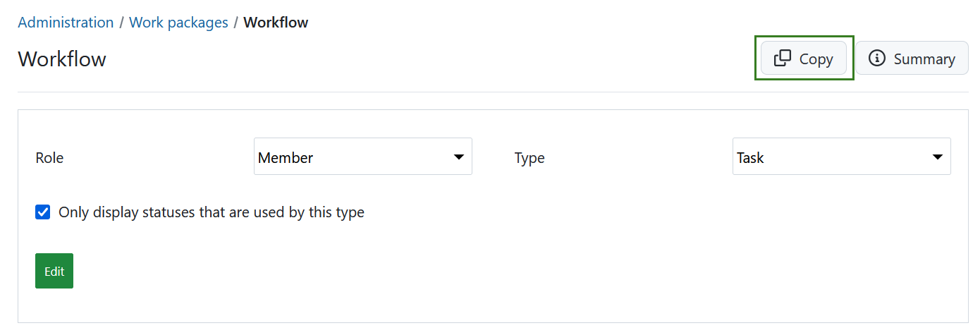Click the Role field label
This screenshot has height=328, width=980.
pos(49,158)
